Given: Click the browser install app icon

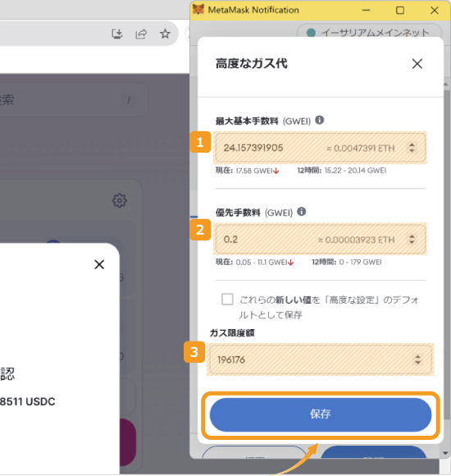Looking at the screenshot, I should coord(116,34).
